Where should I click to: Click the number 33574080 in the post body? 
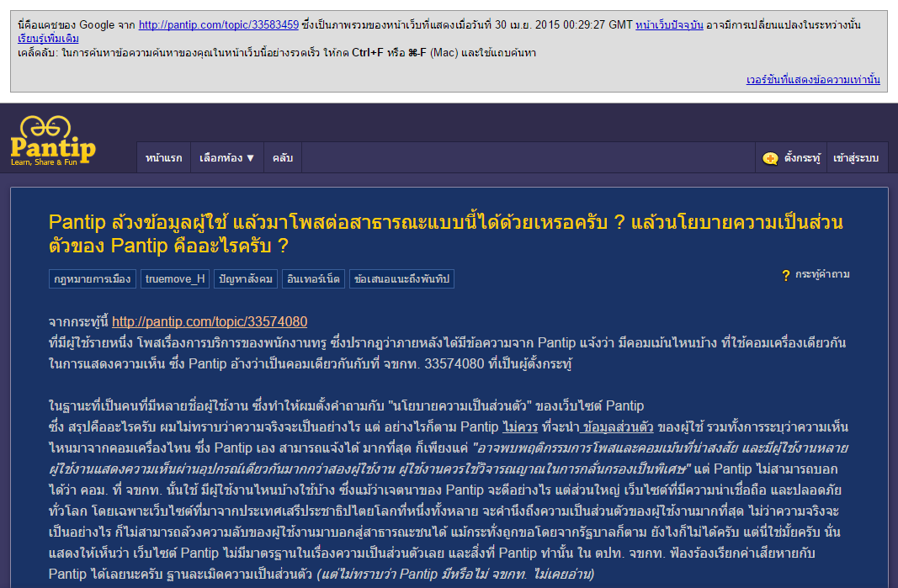[454, 364]
